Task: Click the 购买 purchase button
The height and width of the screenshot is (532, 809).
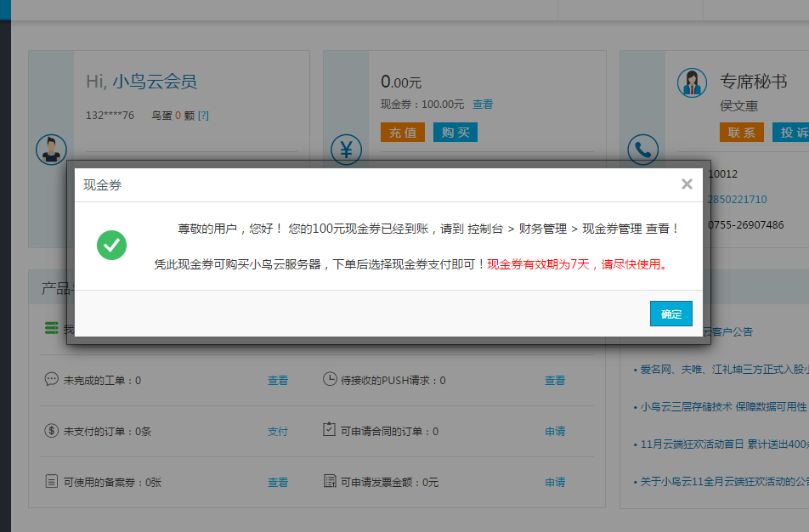Action: [x=455, y=132]
